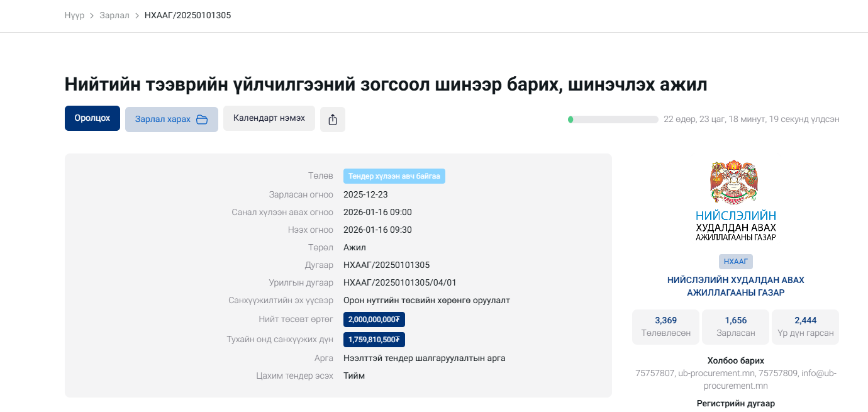
Task: Click the 3,369 Төлөвлөсөн stat card
Action: (x=665, y=326)
